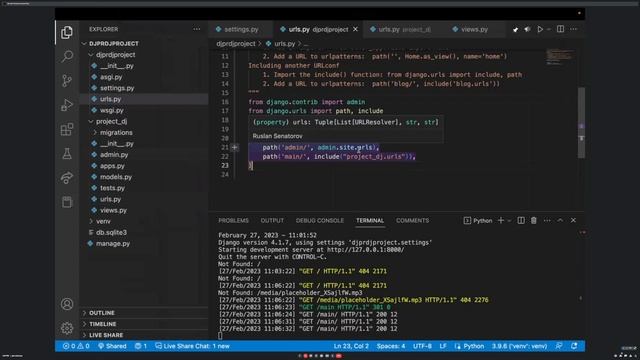Open Run and Debug view
This screenshot has width=640, height=360.
[x=67, y=105]
